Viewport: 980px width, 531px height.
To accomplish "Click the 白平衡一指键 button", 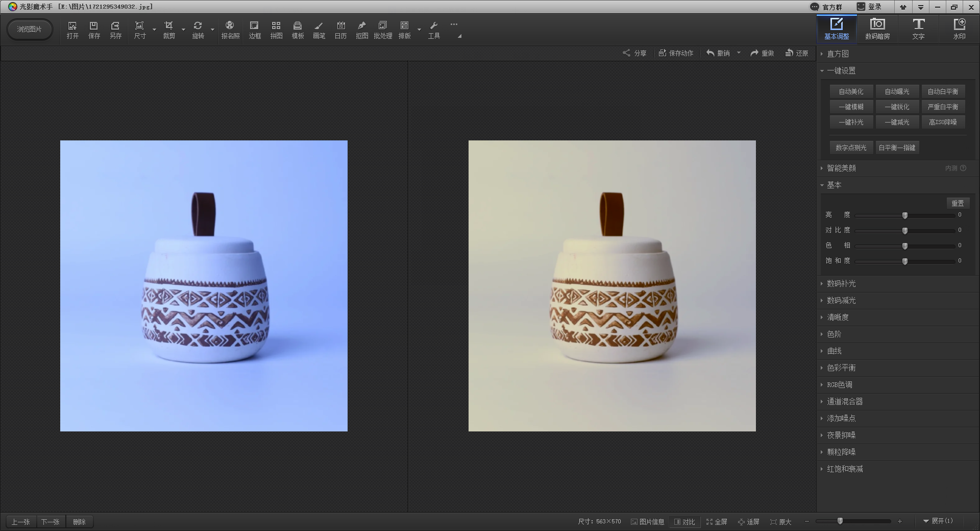I will pyautogui.click(x=897, y=148).
